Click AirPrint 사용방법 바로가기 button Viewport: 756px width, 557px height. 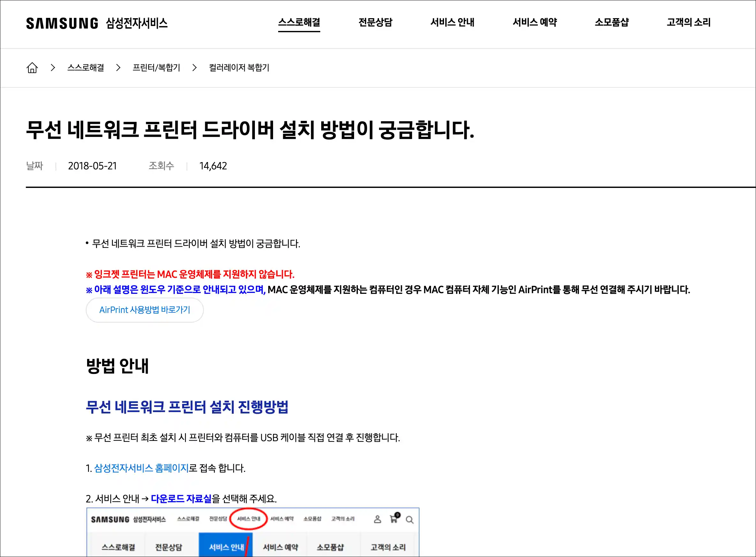pyautogui.click(x=145, y=310)
